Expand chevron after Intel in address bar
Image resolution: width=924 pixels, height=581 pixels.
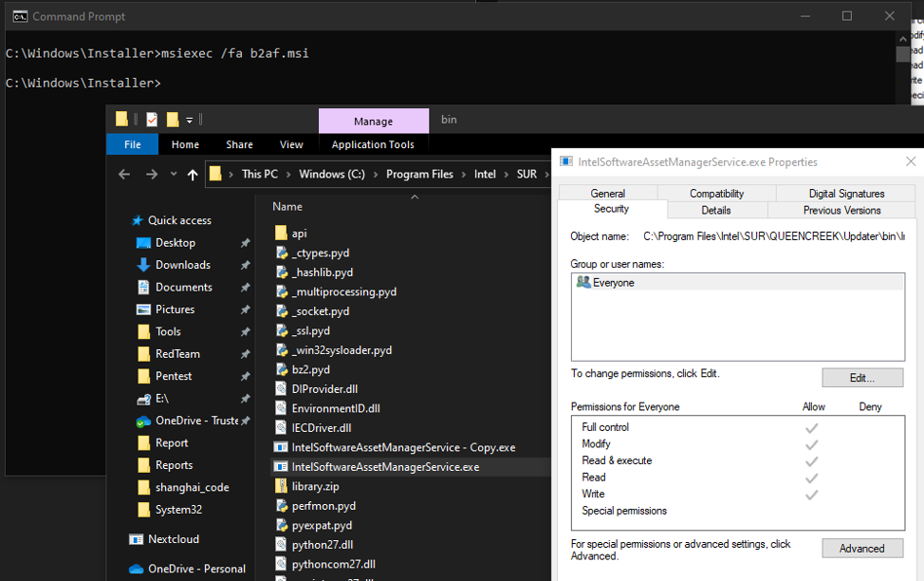tap(507, 175)
